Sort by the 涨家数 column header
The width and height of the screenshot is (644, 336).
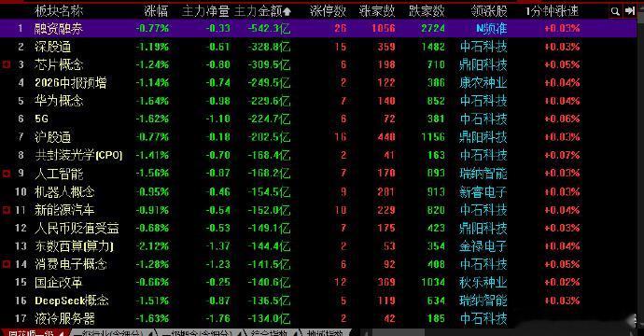[x=377, y=11]
